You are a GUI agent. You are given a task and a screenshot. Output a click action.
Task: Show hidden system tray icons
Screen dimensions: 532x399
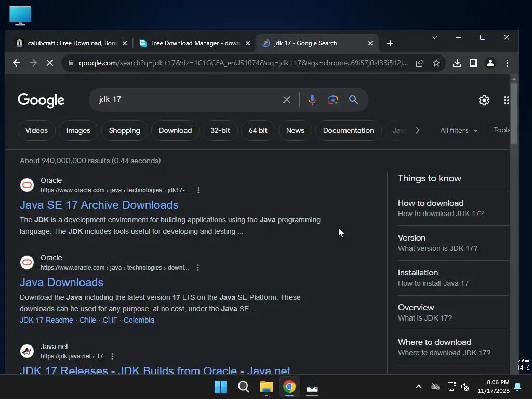[419, 387]
